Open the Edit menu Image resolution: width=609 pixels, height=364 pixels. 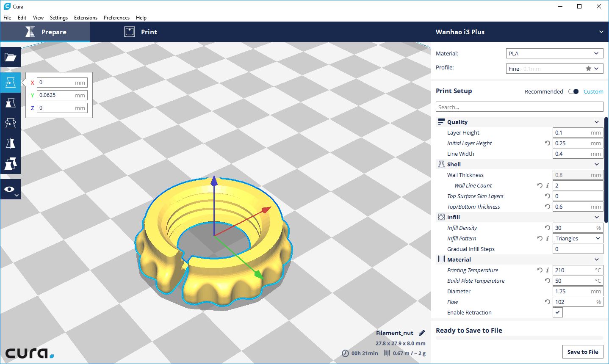click(x=22, y=18)
